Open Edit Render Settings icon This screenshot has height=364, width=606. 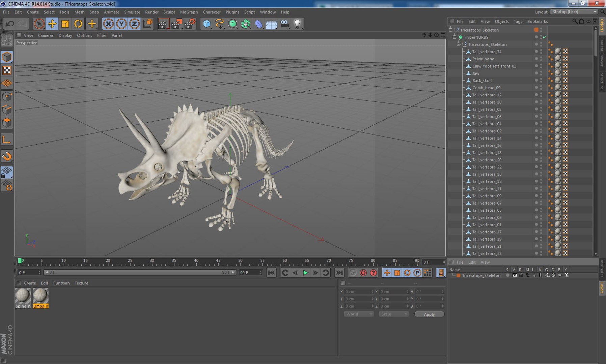(190, 24)
